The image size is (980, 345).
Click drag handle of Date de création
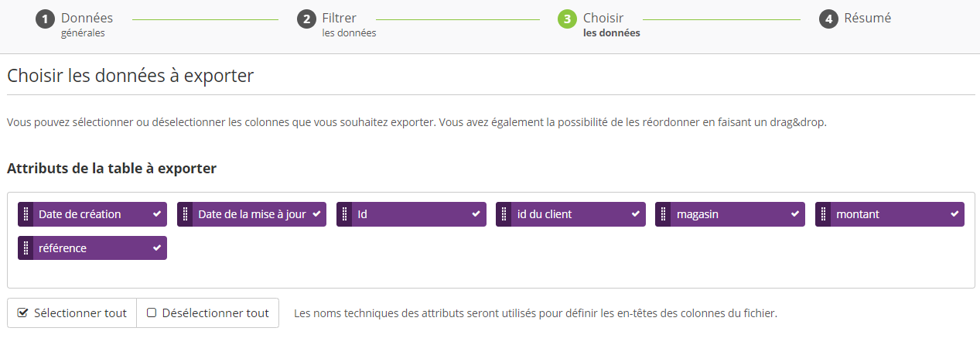[x=26, y=214]
